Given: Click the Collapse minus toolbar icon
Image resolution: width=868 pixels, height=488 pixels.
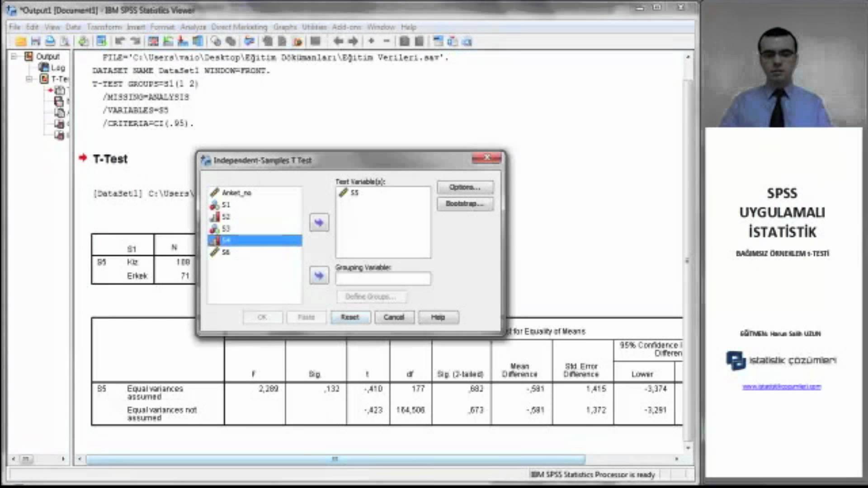Looking at the screenshot, I should 386,42.
